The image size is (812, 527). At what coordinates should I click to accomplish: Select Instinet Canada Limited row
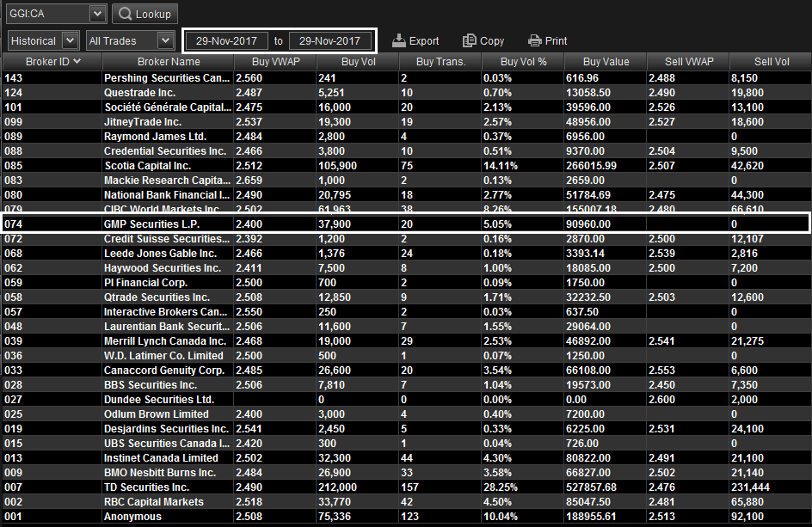pyautogui.click(x=406, y=458)
